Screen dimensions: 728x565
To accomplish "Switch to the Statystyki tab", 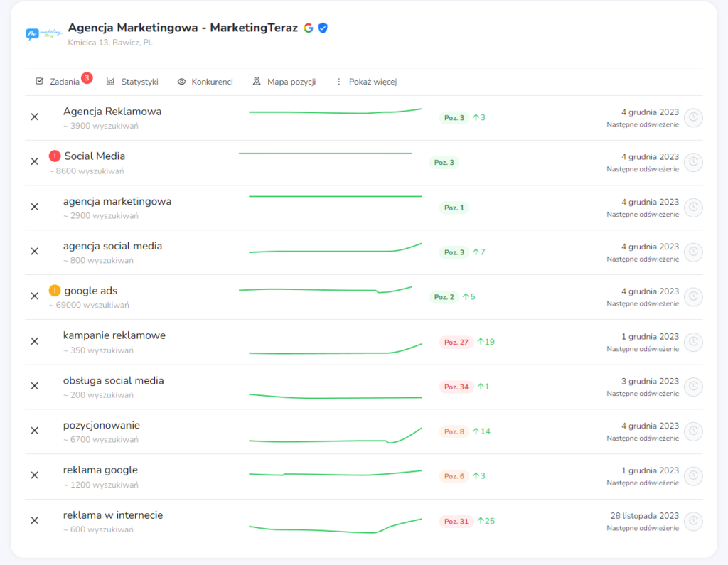I will point(132,82).
